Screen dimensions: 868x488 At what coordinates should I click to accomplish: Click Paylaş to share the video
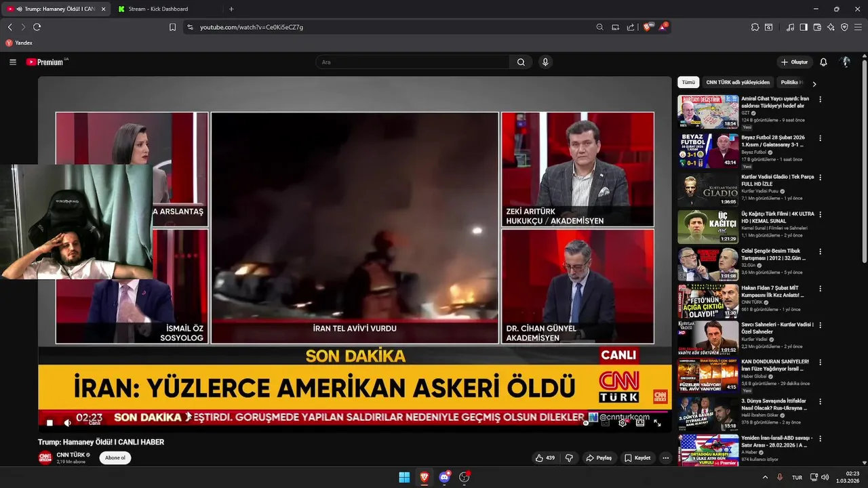[x=599, y=457]
